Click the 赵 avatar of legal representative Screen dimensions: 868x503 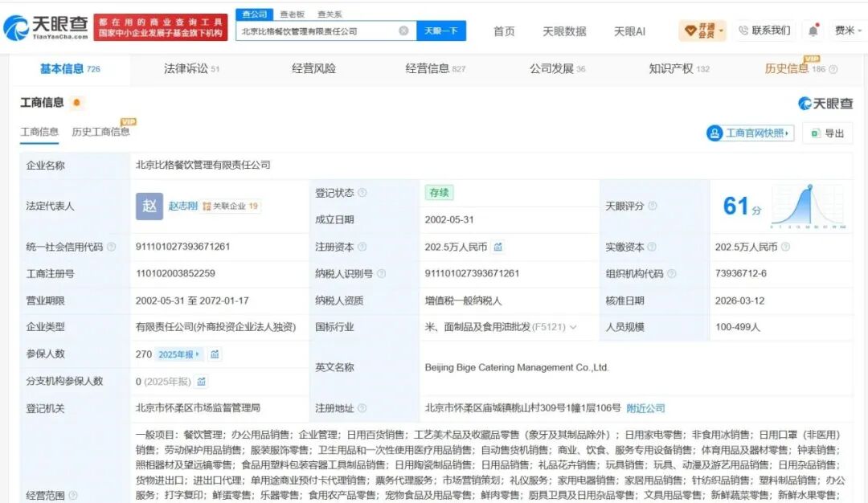point(149,207)
